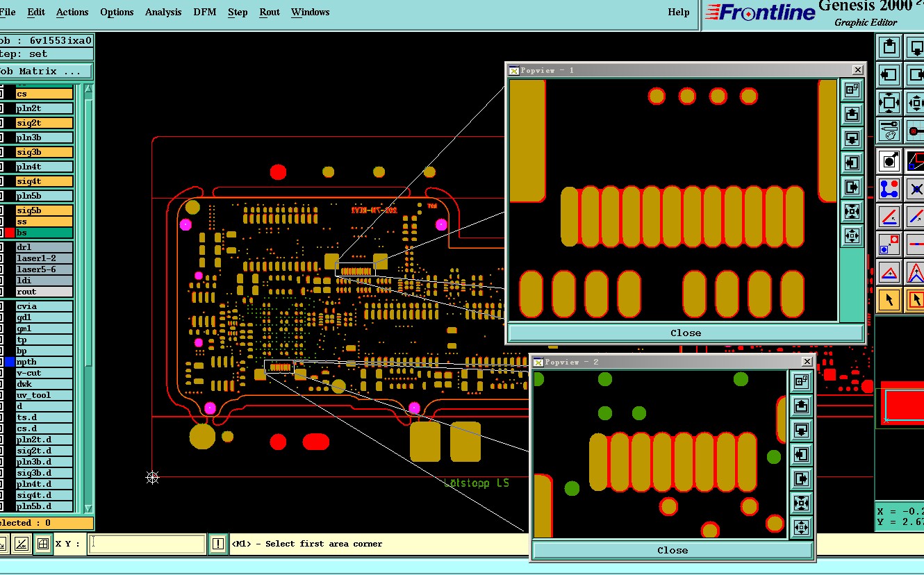
Task: Click zoom home fit icon in main toolbar
Action: point(889,103)
